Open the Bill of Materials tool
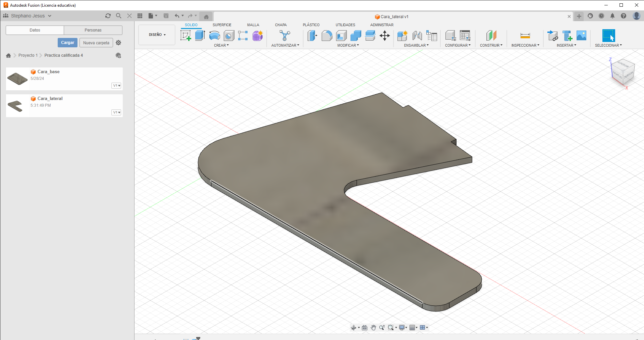Viewport: 644px width, 340px height. point(432,36)
